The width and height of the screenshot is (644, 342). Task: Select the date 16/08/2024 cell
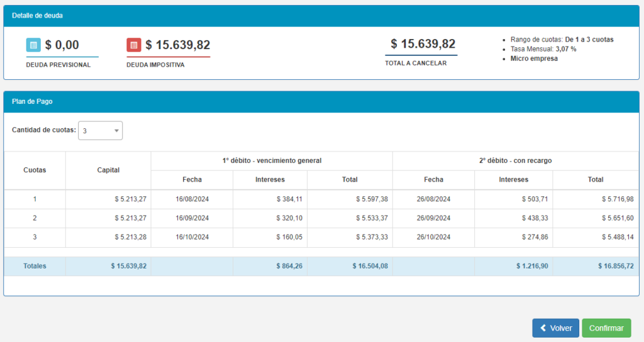tap(192, 199)
